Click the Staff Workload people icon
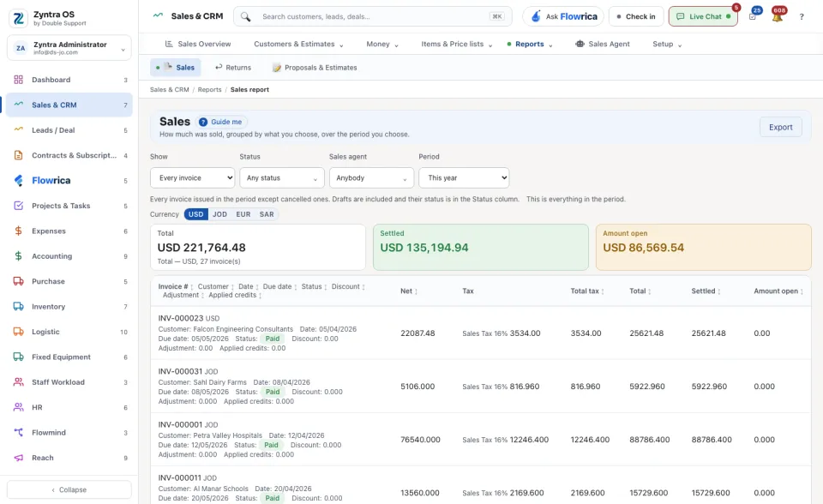The image size is (823, 504). 18,382
